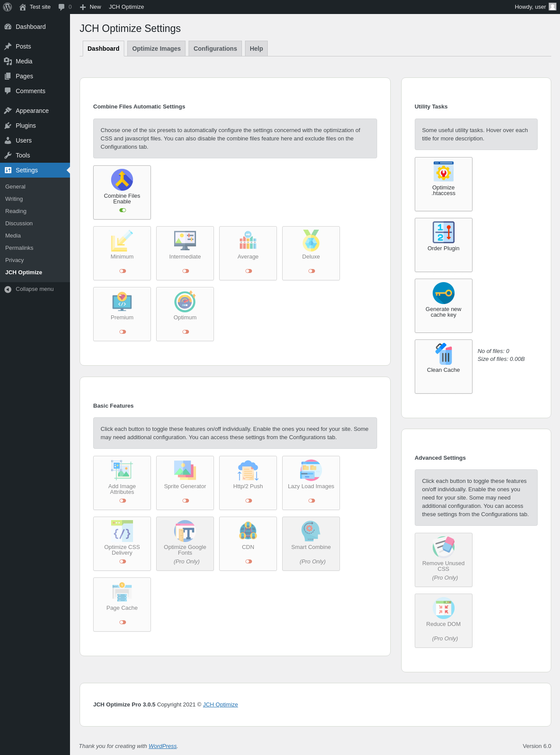
Task: Visit the JCH Optimize footer link
Action: [220, 705]
